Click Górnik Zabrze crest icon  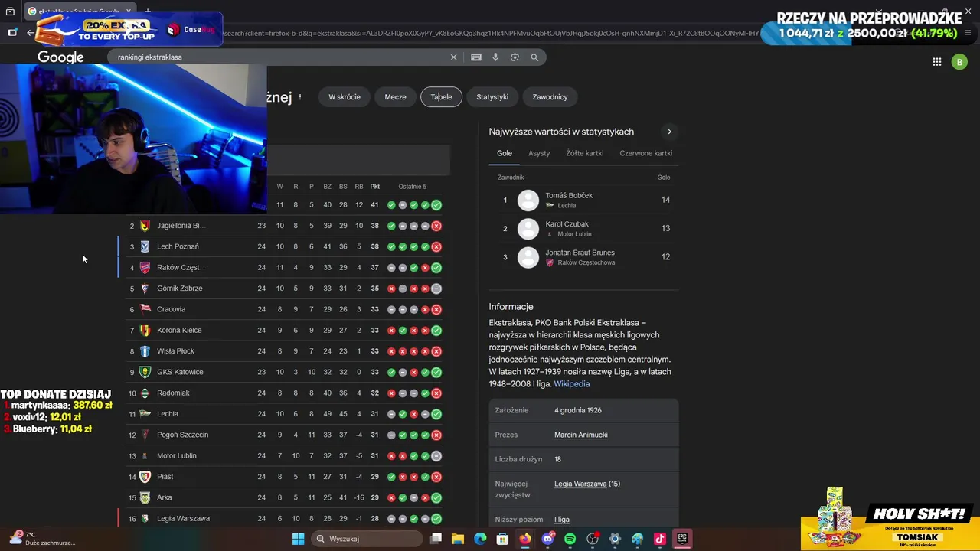[x=145, y=289]
